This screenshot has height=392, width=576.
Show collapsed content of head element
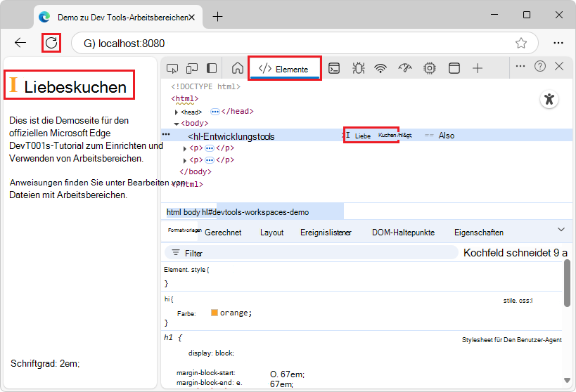[215, 112]
